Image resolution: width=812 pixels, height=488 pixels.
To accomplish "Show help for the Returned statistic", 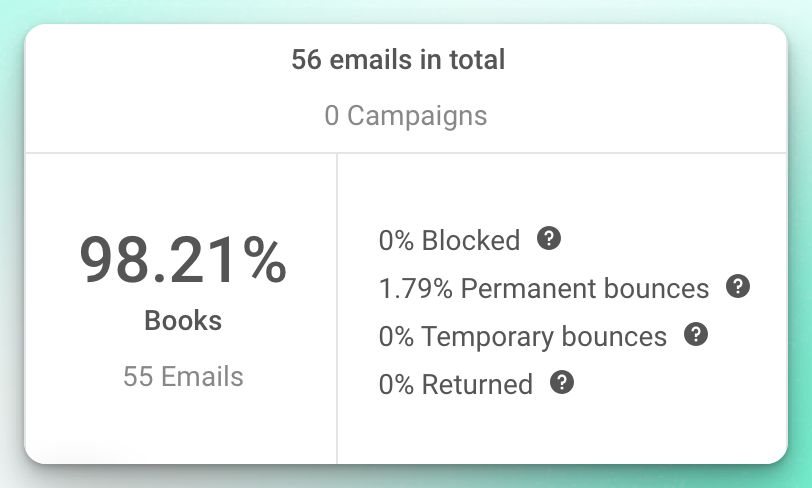I will coord(562,382).
